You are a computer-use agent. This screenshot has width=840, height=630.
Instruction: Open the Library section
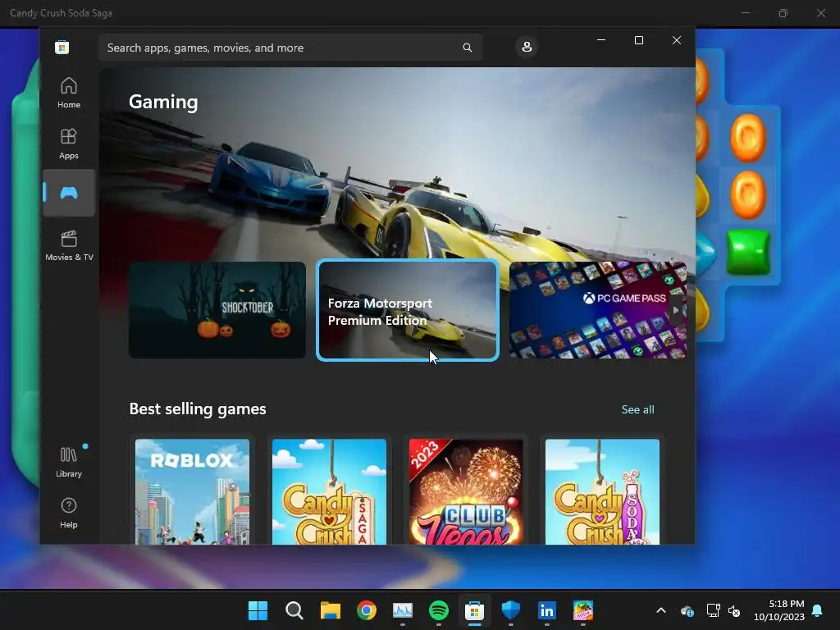[69, 462]
